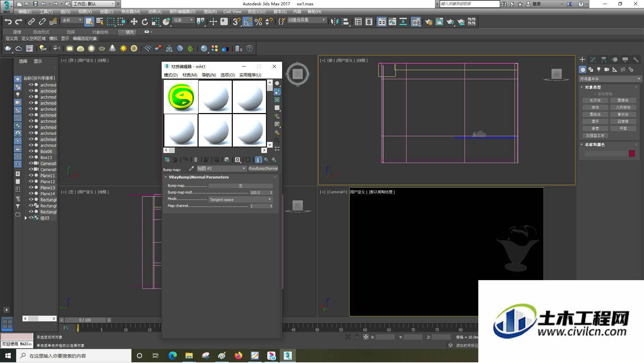The width and height of the screenshot is (644, 363).
Task: Click the VRayBump2Normal map type button
Action: coord(263,169)
